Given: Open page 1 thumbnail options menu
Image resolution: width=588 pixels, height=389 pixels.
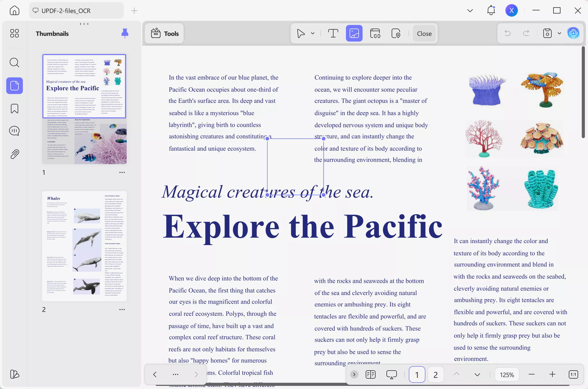Looking at the screenshot, I should [x=122, y=172].
